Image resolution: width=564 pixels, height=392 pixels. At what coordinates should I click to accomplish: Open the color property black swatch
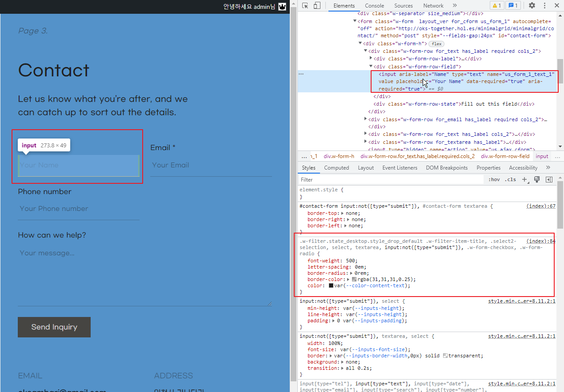click(x=331, y=286)
